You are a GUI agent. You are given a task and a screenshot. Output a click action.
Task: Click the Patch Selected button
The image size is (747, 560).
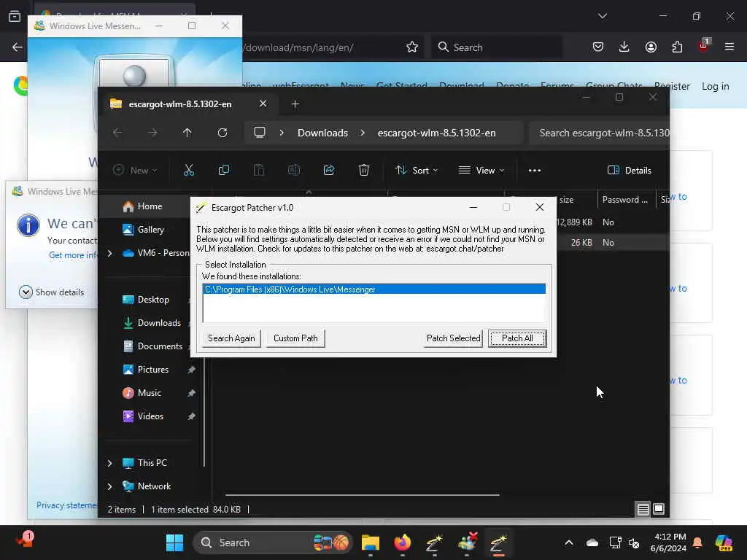click(x=453, y=338)
